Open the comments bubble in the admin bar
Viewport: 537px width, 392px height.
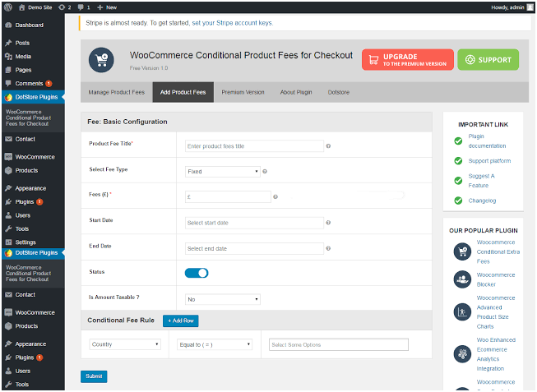(x=84, y=7)
